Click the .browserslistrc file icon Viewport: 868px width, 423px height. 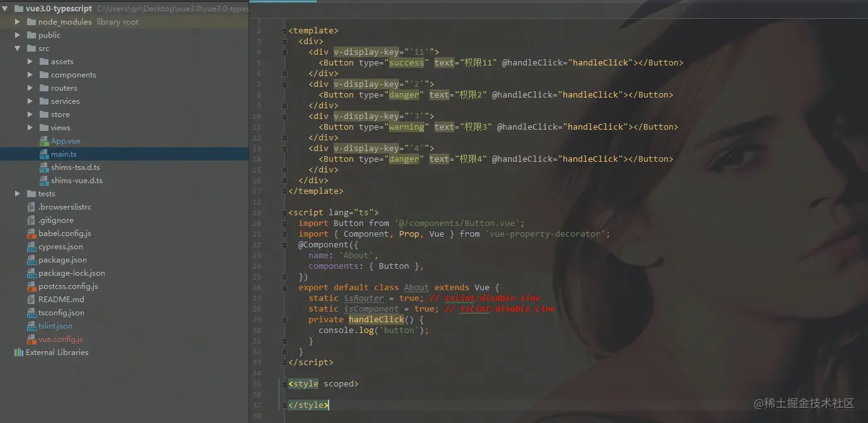[31, 207]
